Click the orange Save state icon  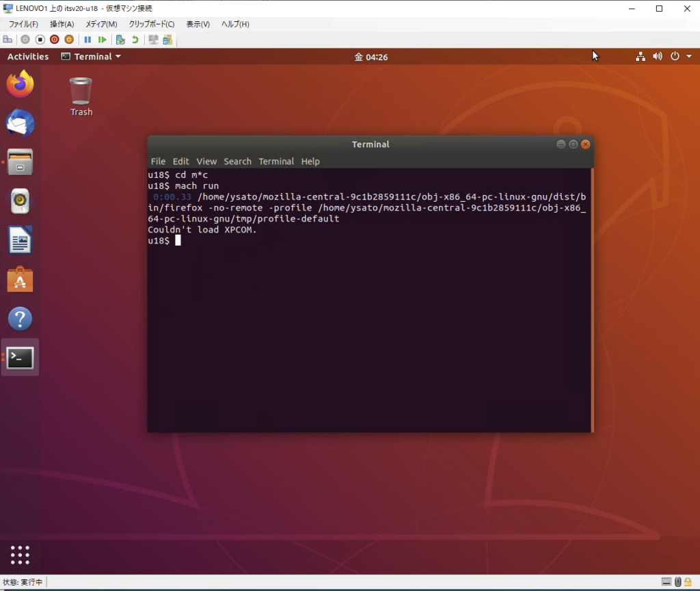68,40
